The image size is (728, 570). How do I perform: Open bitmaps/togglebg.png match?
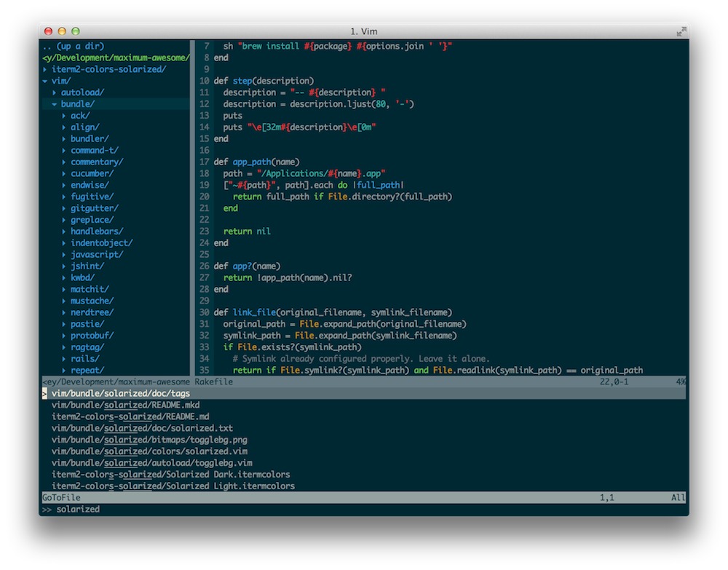tap(149, 440)
